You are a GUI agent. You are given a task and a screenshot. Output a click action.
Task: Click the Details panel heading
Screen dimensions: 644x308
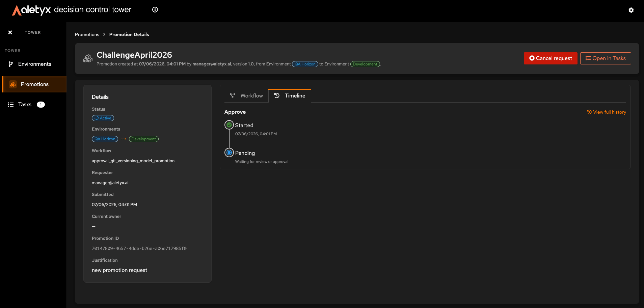[x=100, y=97]
